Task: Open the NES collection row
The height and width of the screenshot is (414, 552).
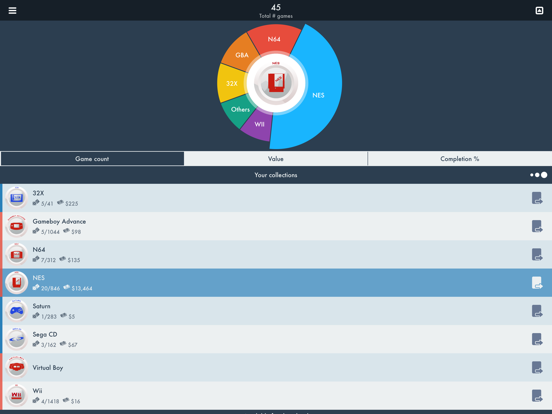Action: tap(276, 282)
